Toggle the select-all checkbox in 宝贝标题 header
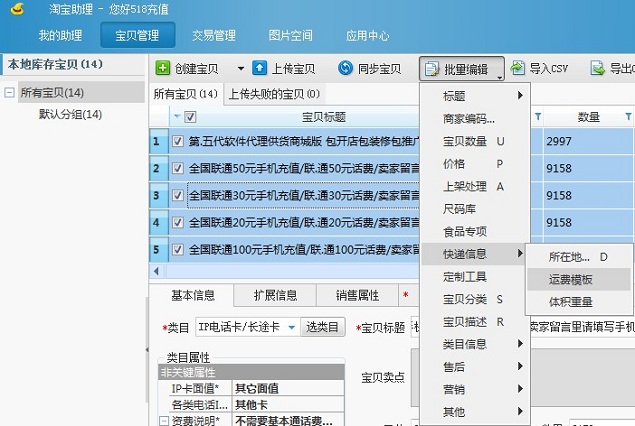The width and height of the screenshot is (635, 426). tap(190, 117)
